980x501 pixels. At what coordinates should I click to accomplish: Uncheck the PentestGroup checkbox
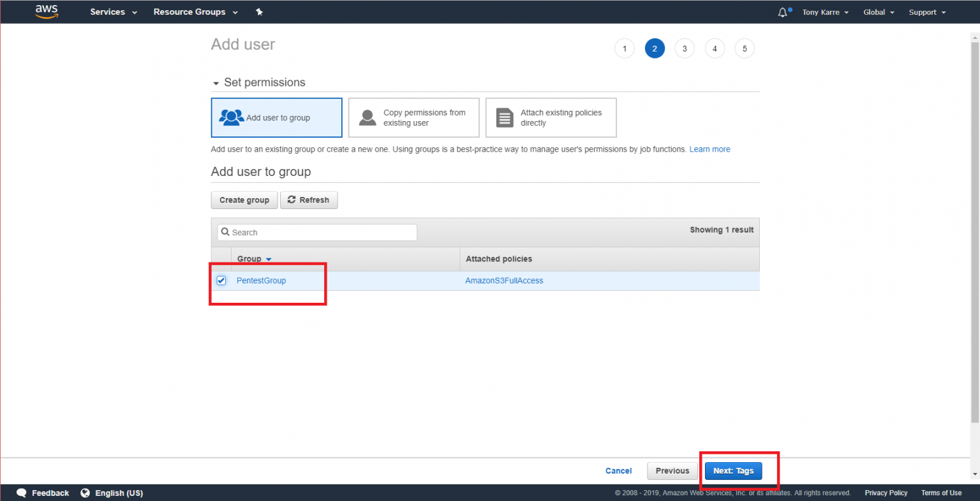[x=221, y=280]
